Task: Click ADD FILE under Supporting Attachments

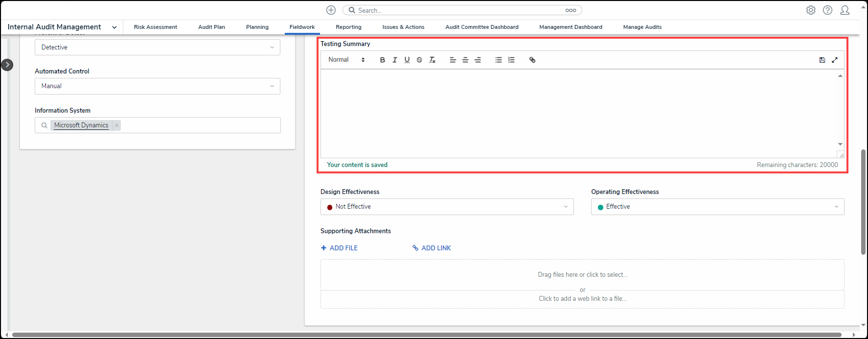Action: tap(339, 248)
